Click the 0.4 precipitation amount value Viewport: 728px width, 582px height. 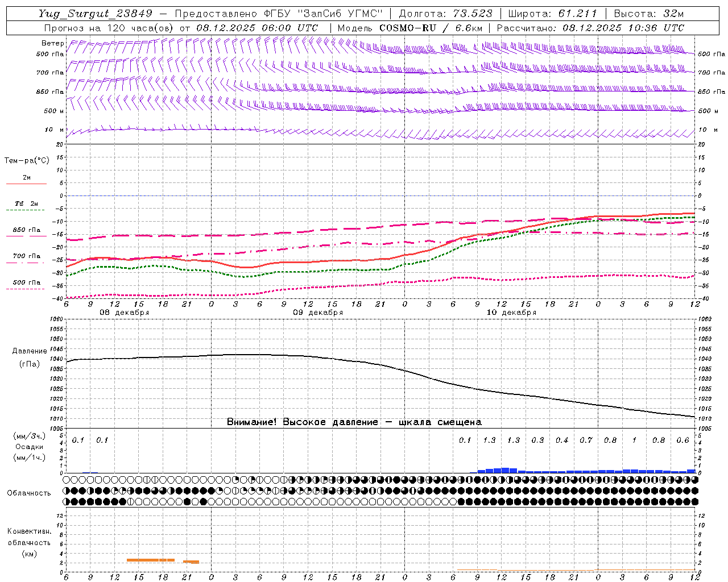562,440
